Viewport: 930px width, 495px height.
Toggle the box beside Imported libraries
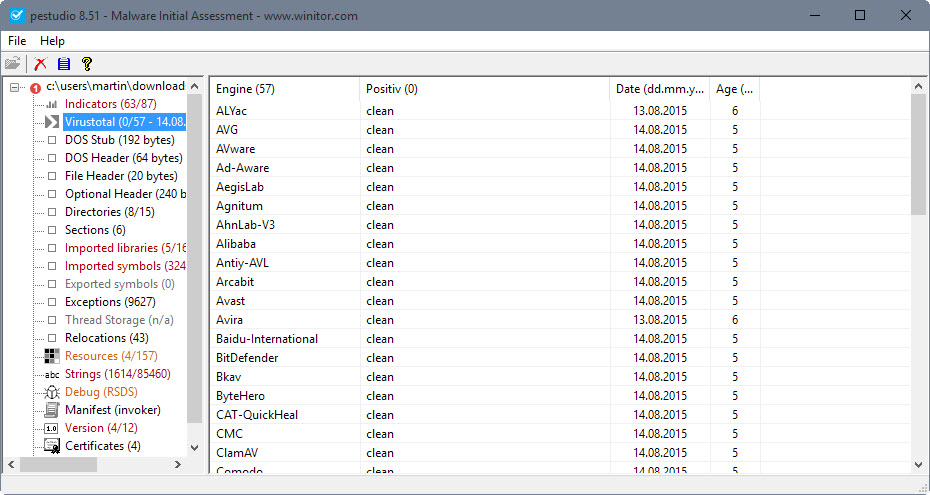[x=52, y=248]
